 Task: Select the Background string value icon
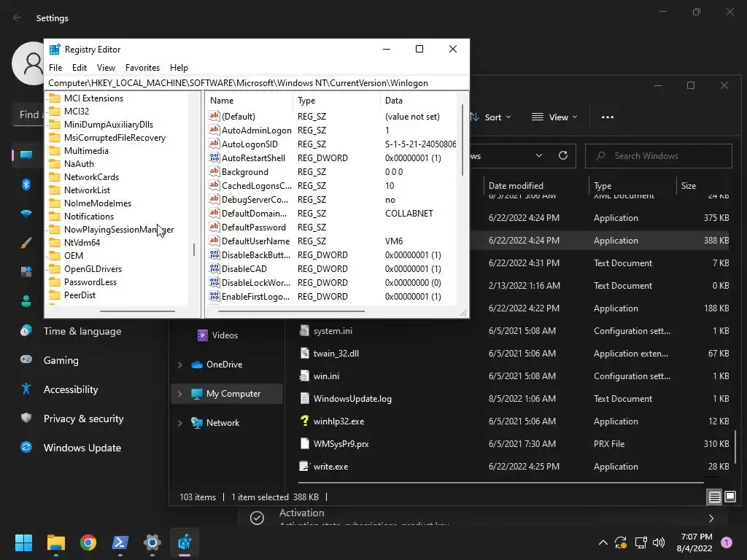(x=214, y=171)
